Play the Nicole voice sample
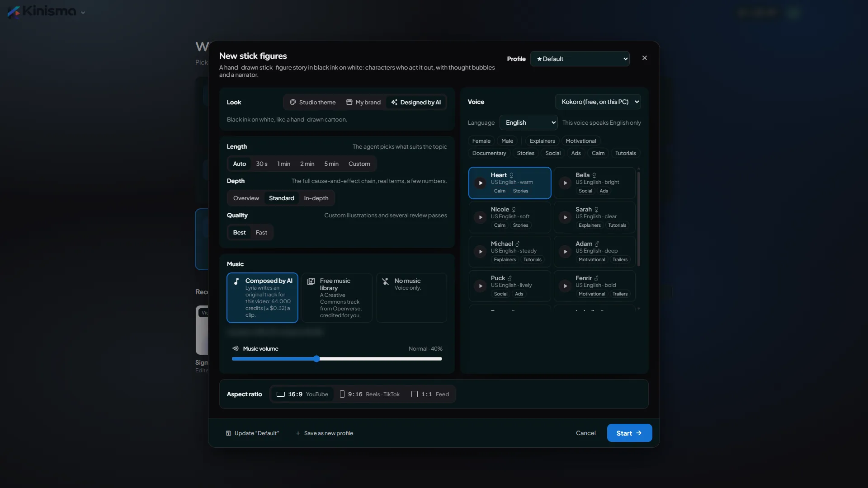The image size is (868, 488). point(481,217)
